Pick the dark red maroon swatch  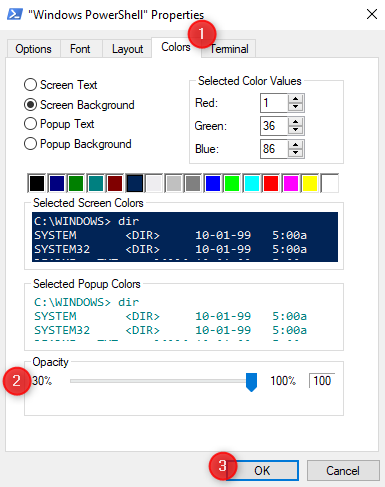[x=115, y=183]
